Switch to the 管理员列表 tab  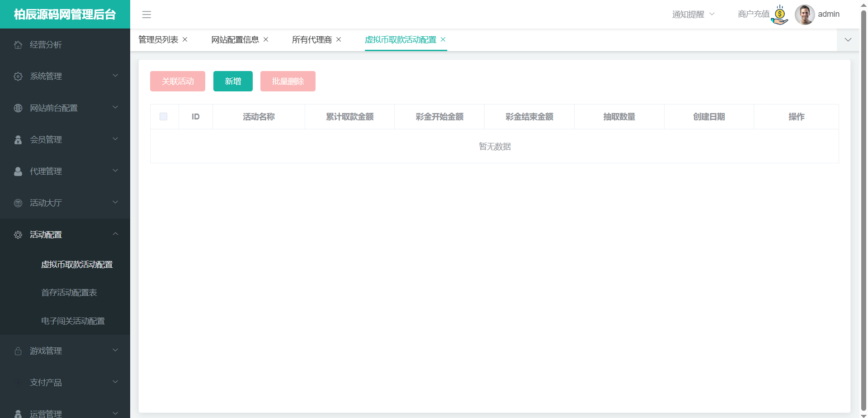pos(158,40)
